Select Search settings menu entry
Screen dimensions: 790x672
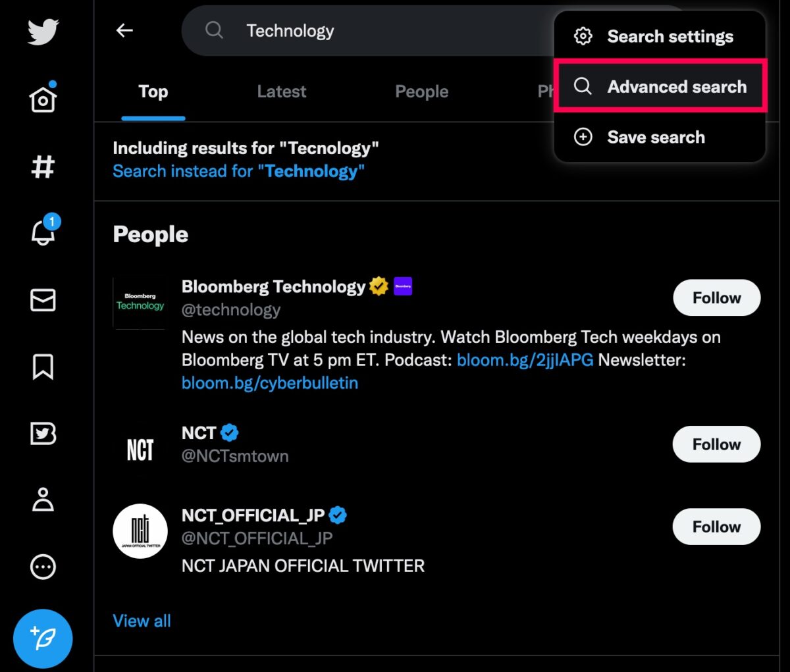660,36
